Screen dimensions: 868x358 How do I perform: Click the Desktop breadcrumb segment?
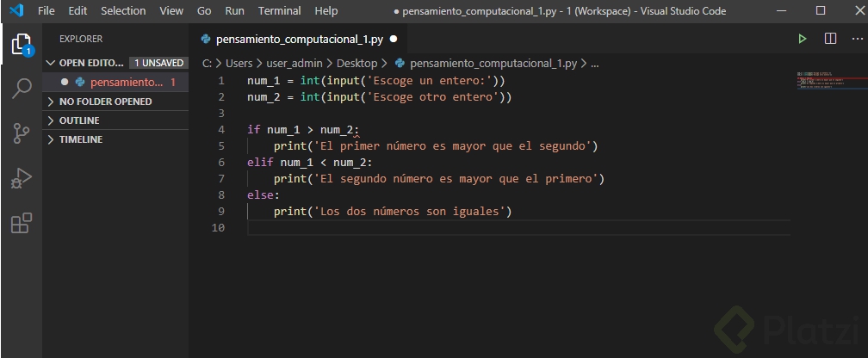[357, 64]
